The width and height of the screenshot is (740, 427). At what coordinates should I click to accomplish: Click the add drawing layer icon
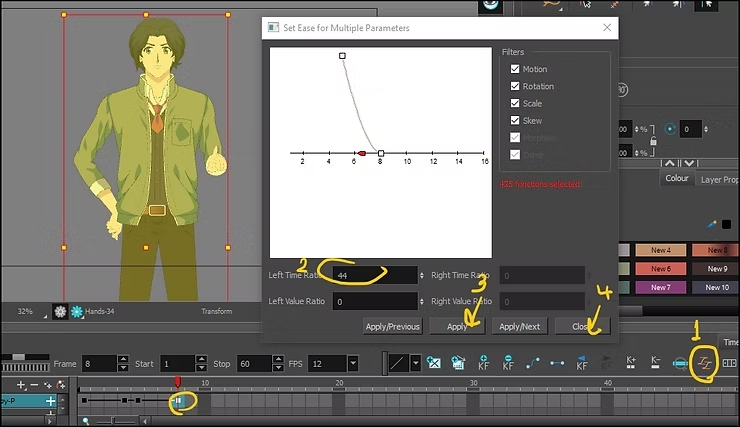(x=47, y=385)
